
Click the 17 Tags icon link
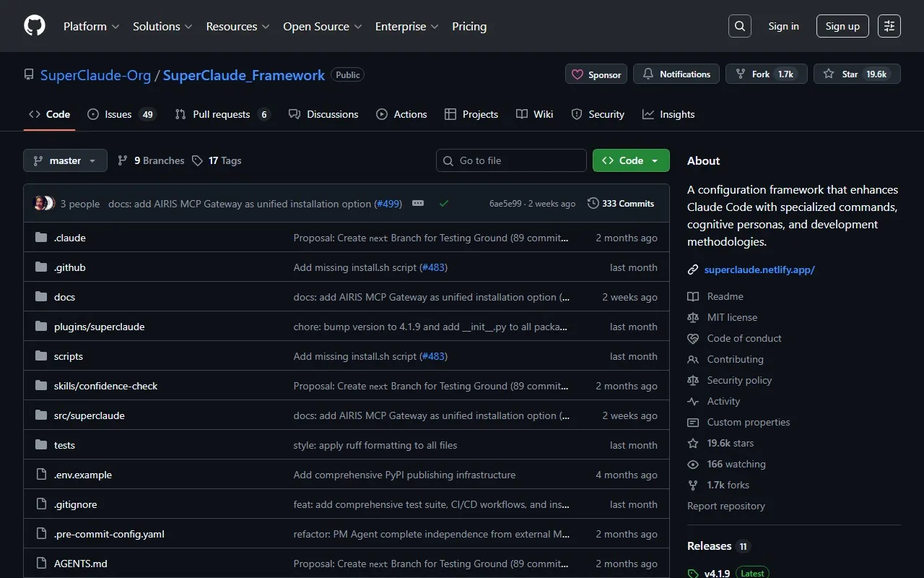click(x=217, y=160)
